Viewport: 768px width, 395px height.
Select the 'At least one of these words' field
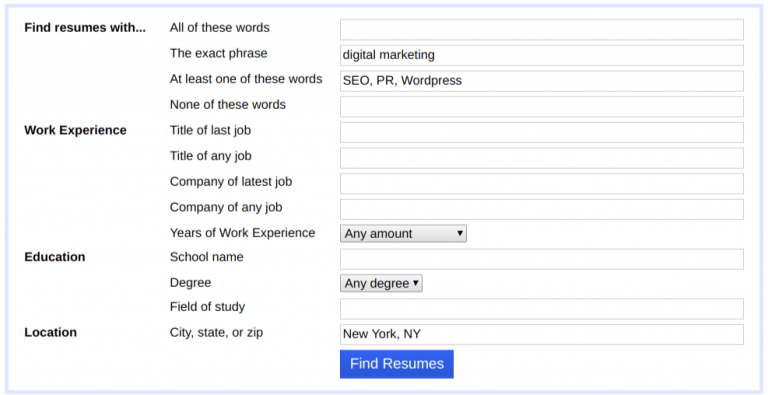[x=542, y=81]
